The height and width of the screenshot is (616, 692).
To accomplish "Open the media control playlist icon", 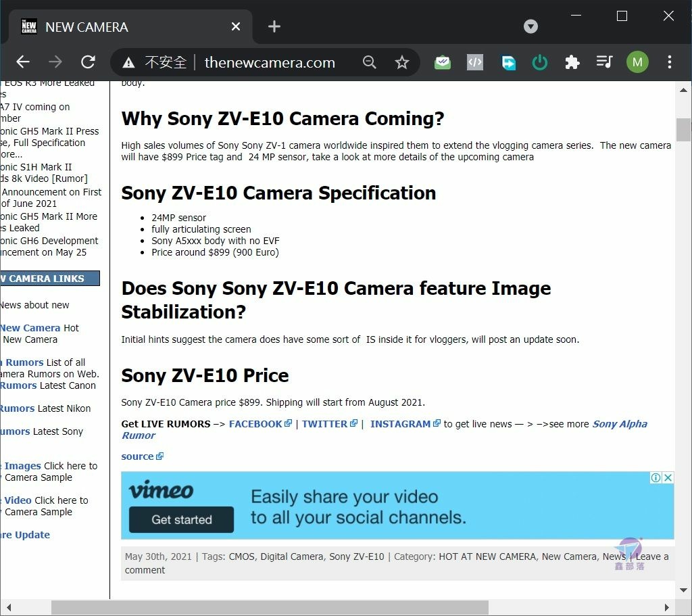I will tap(604, 62).
